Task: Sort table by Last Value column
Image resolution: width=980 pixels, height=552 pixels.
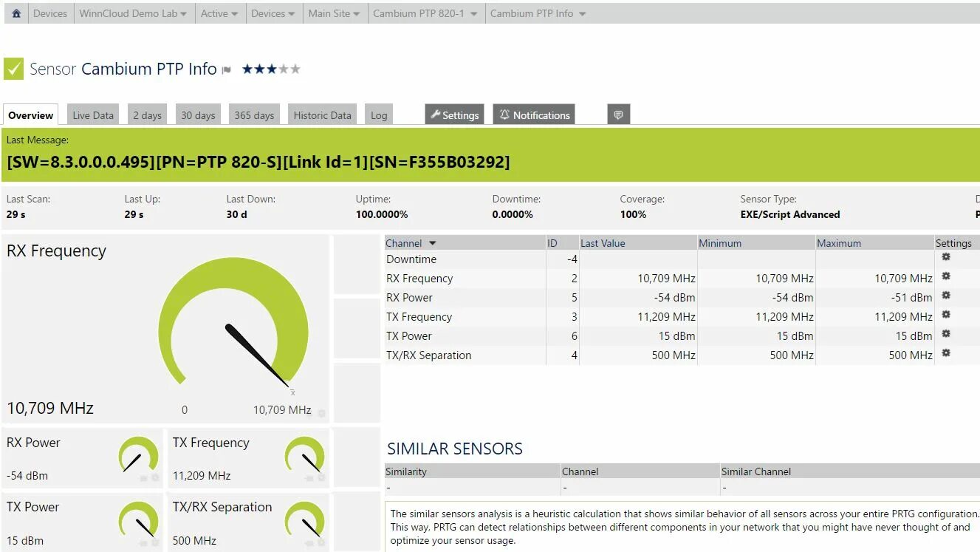Action: click(x=638, y=243)
